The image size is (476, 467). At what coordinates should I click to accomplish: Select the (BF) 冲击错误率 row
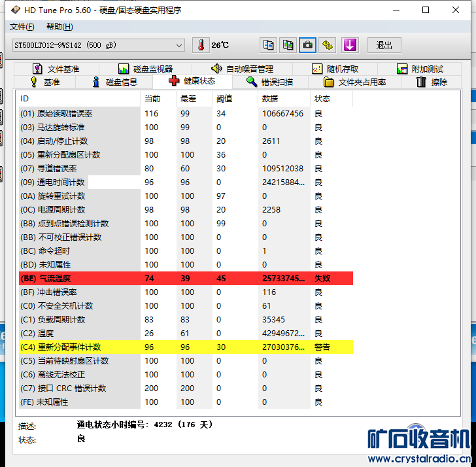coord(186,292)
